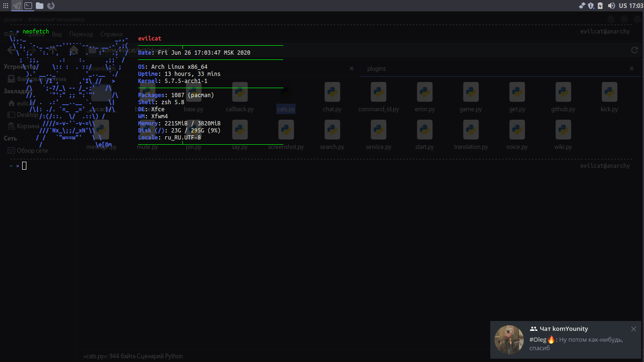This screenshot has height=362, width=644.
Task: Open the Справка menu in file manager
Action: tap(111, 34)
